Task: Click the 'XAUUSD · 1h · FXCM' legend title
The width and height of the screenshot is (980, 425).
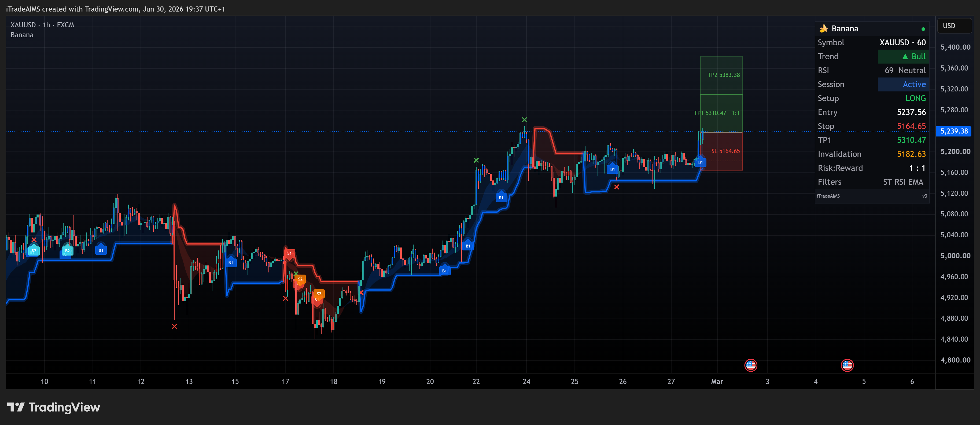Action: click(x=42, y=25)
